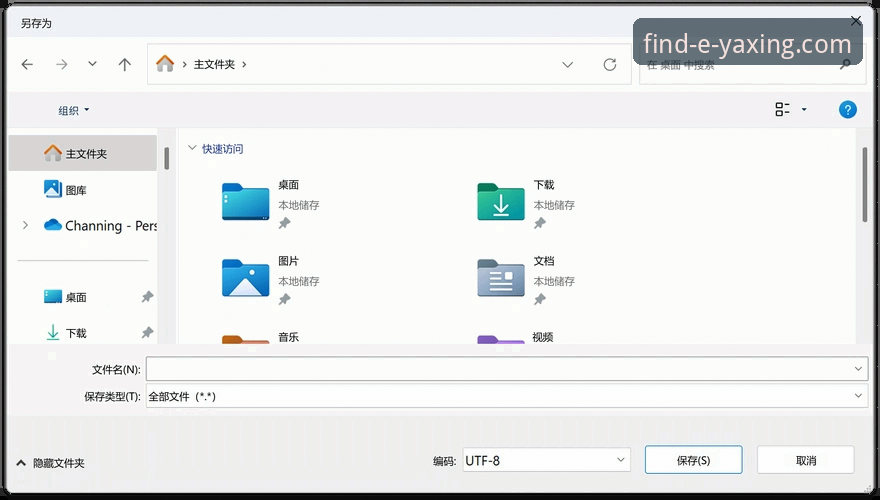Click the file list vertical scrollbar

tap(864, 184)
